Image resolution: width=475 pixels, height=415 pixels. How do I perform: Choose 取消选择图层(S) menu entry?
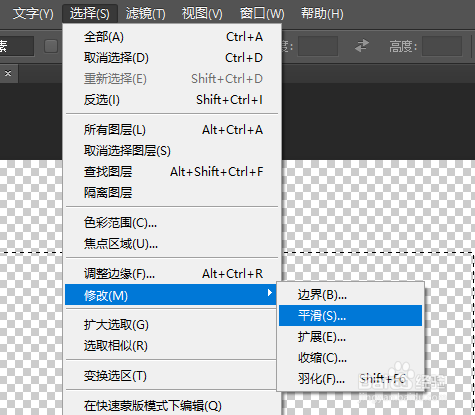pyautogui.click(x=173, y=151)
